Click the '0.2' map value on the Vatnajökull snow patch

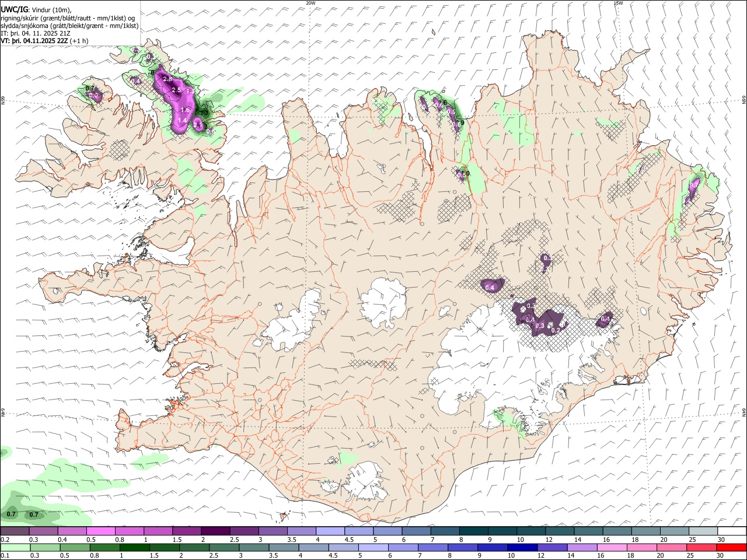pyautogui.click(x=556, y=330)
